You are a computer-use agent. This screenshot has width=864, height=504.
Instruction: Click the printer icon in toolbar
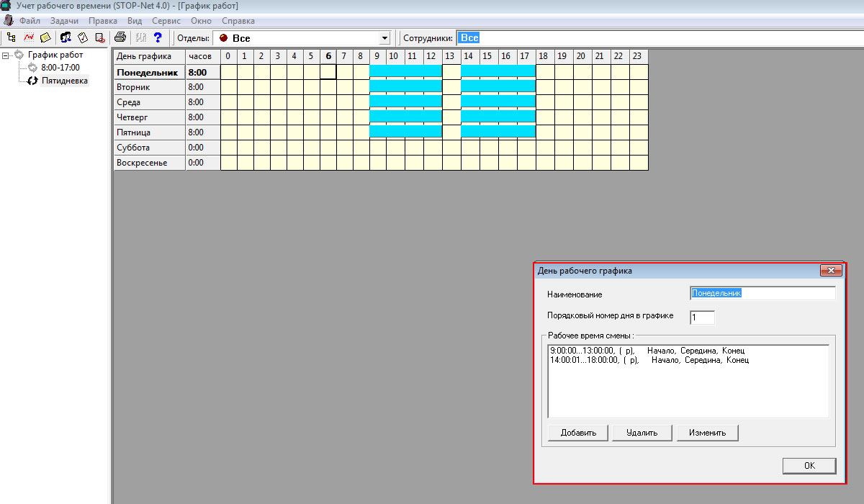120,37
